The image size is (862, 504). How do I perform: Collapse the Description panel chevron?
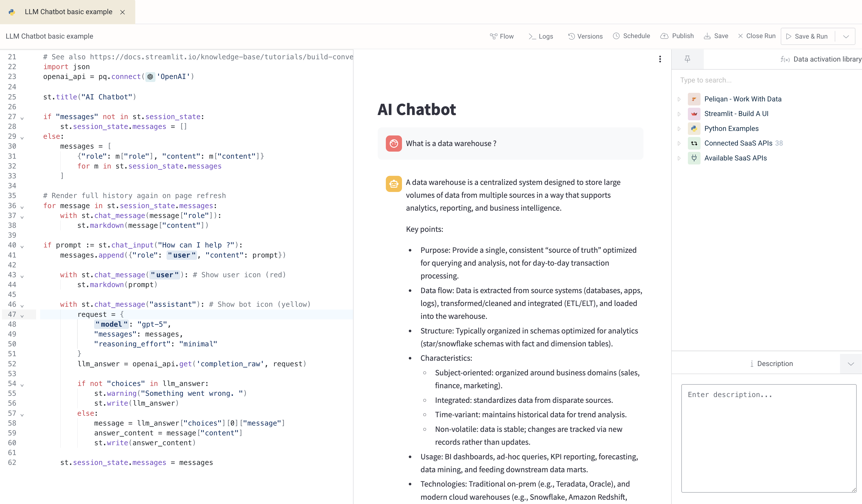851,364
